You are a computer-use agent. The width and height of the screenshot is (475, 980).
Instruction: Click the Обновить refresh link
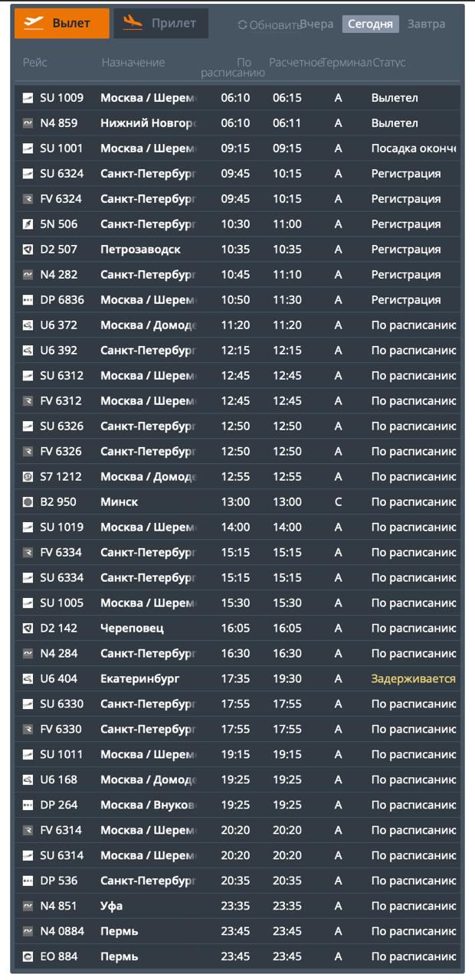click(274, 25)
